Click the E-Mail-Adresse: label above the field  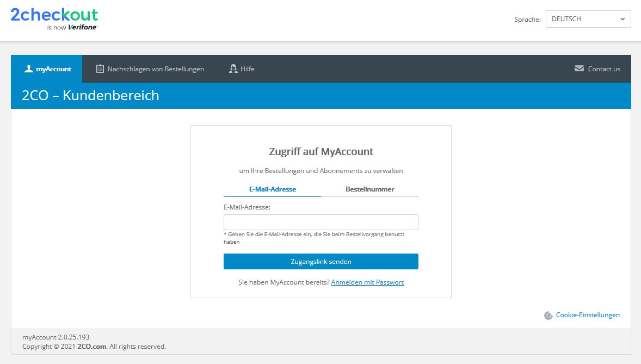coord(247,207)
